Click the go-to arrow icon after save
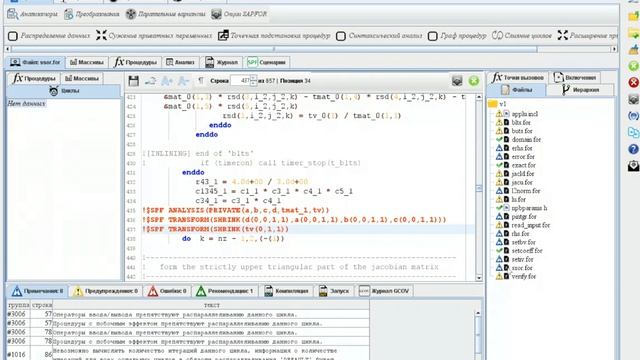This screenshot has width=640, height=360. 150,81
